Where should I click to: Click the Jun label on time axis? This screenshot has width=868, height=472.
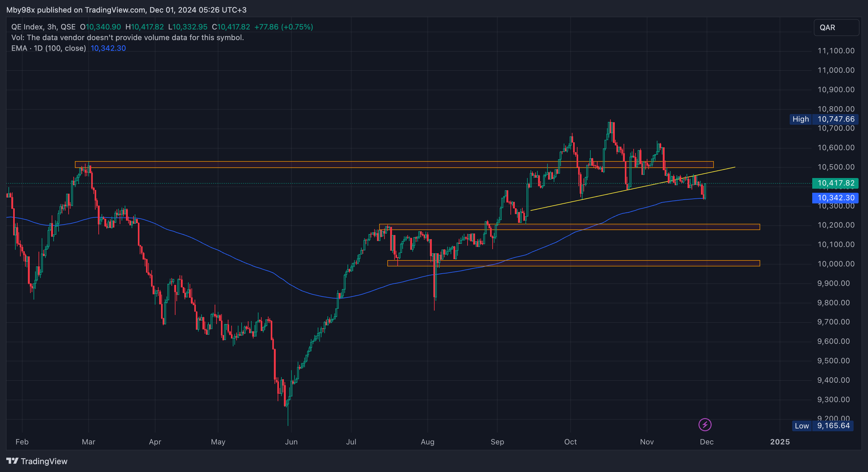point(291,442)
